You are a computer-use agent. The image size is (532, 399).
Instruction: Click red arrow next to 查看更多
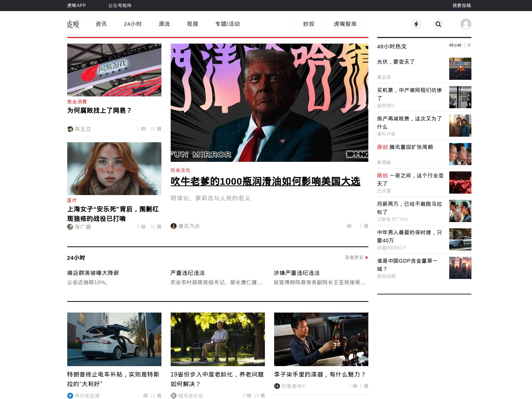click(367, 258)
